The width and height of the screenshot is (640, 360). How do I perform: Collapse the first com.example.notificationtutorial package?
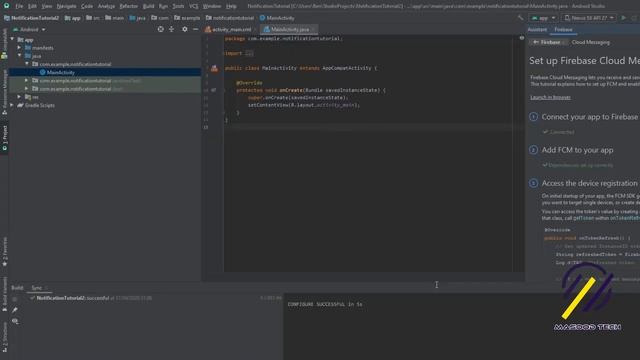[27, 64]
